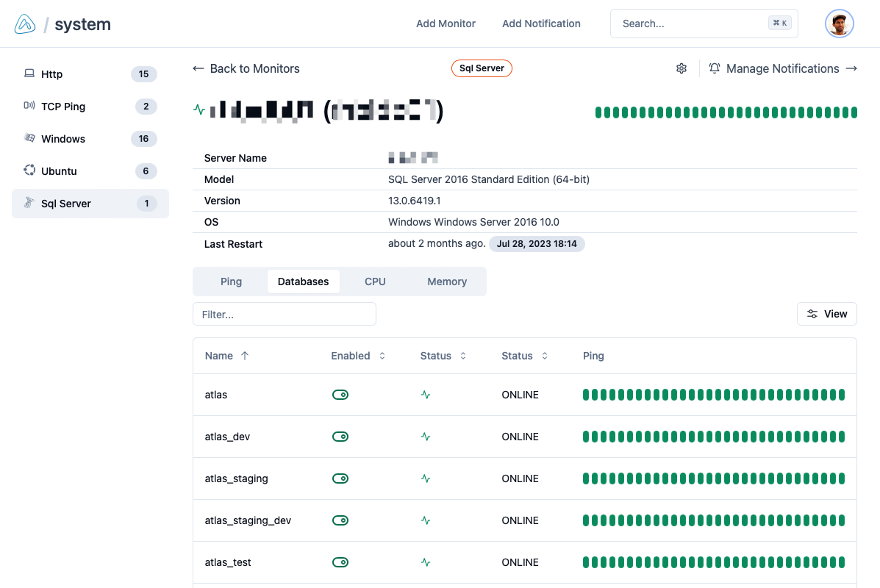
Task: Sort the table by Enabled column
Action: tap(382, 356)
